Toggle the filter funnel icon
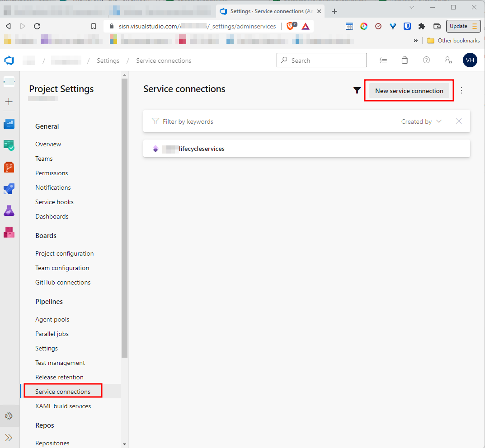Screen dimensions: 485x448 coord(357,91)
